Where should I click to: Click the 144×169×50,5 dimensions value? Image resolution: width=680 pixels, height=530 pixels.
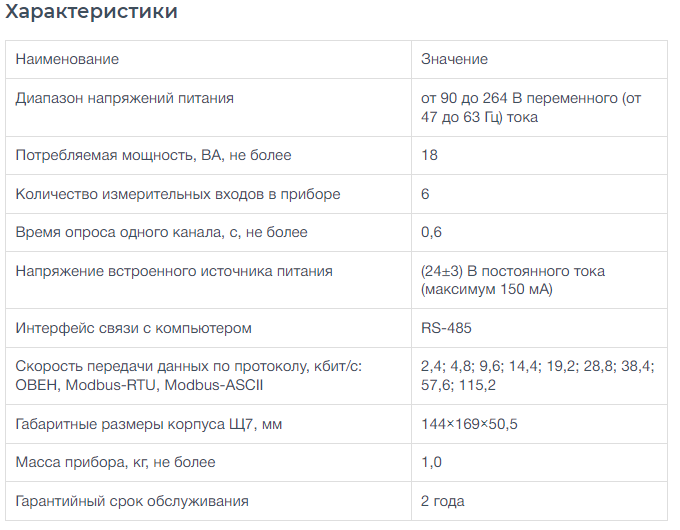coord(469,424)
